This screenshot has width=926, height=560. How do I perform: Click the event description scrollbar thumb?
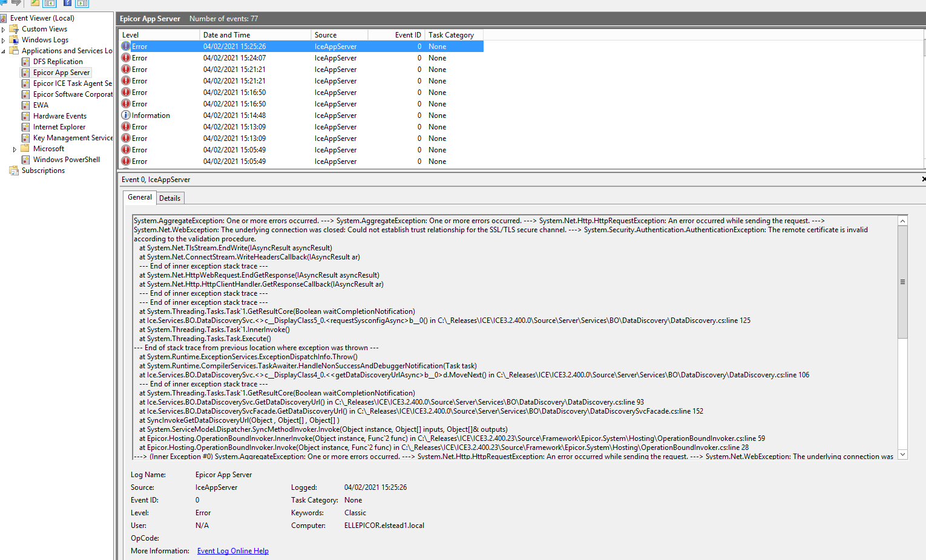click(x=902, y=282)
